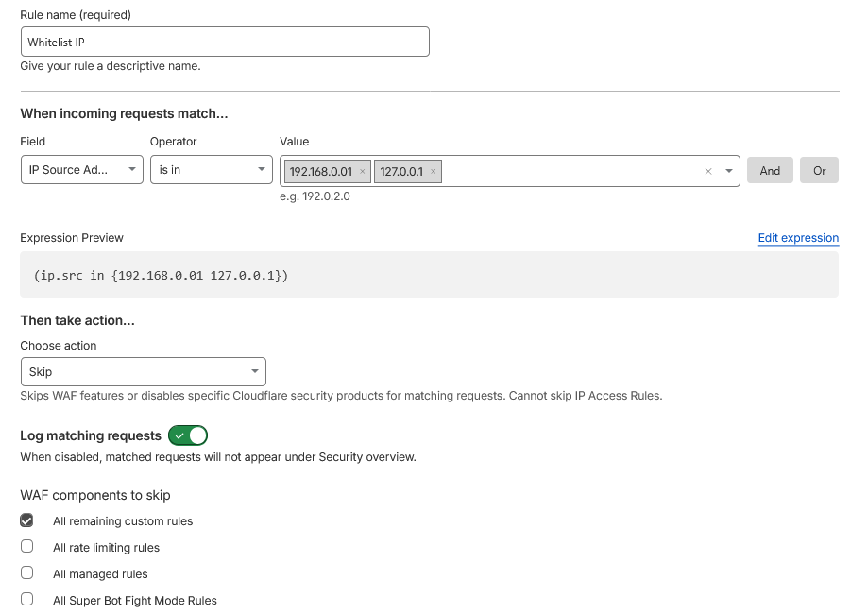Click the And button
Screen dimensions: 868x614
[x=770, y=171]
